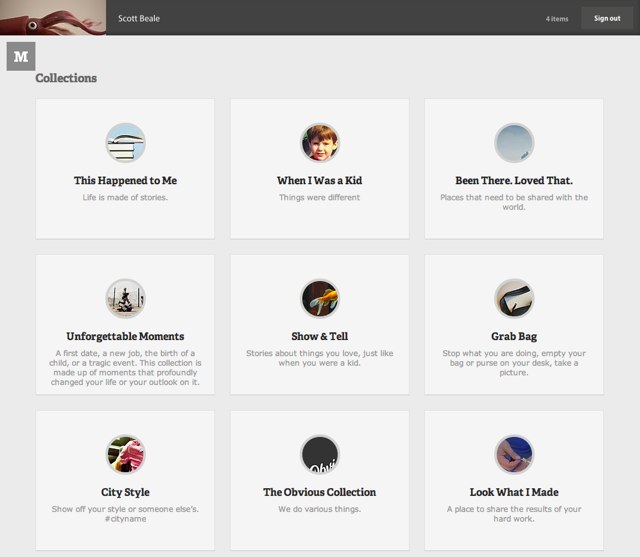Select the When I Was a Kid avatar
Image resolution: width=640 pixels, height=557 pixels.
pos(320,142)
